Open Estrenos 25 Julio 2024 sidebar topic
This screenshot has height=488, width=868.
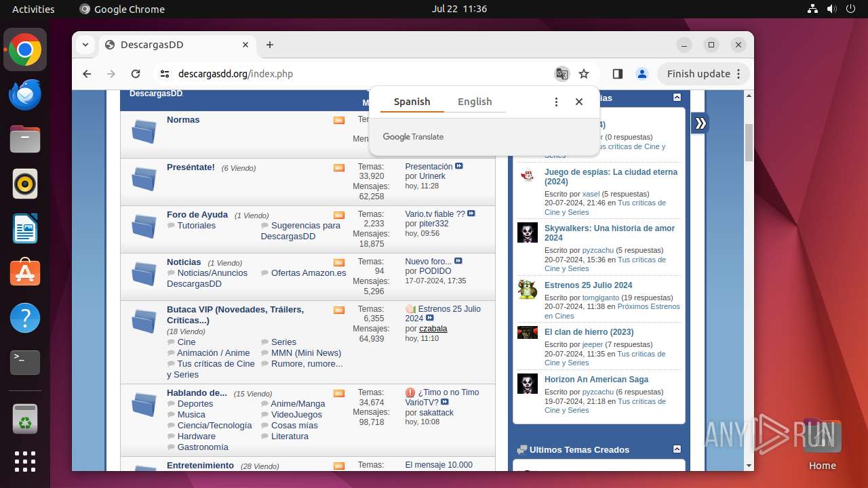pos(588,285)
